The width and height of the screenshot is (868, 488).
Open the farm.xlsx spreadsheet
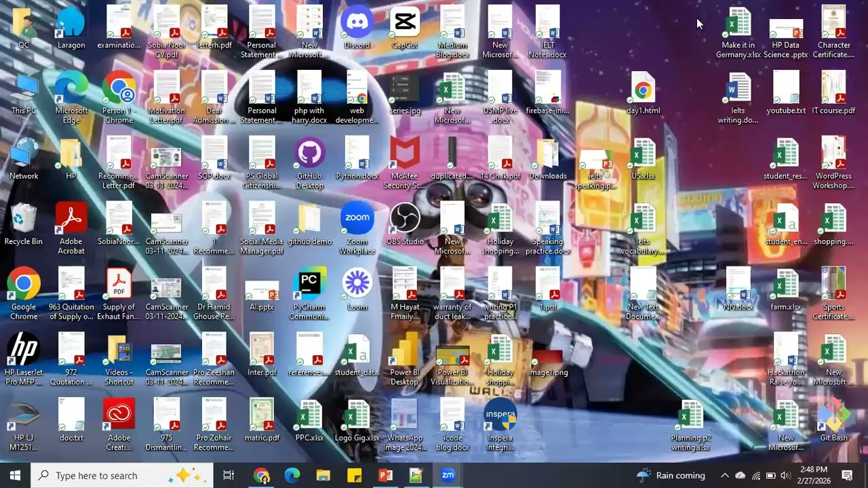coord(786,290)
